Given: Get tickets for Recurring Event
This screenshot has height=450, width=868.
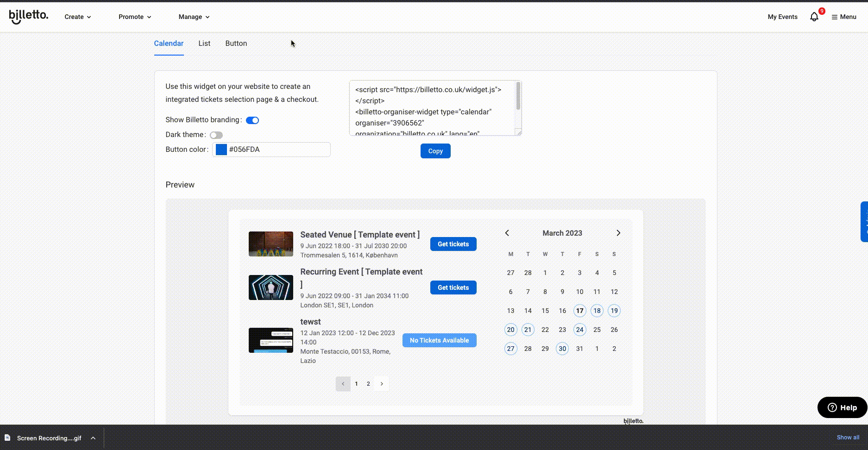Looking at the screenshot, I should (x=453, y=287).
